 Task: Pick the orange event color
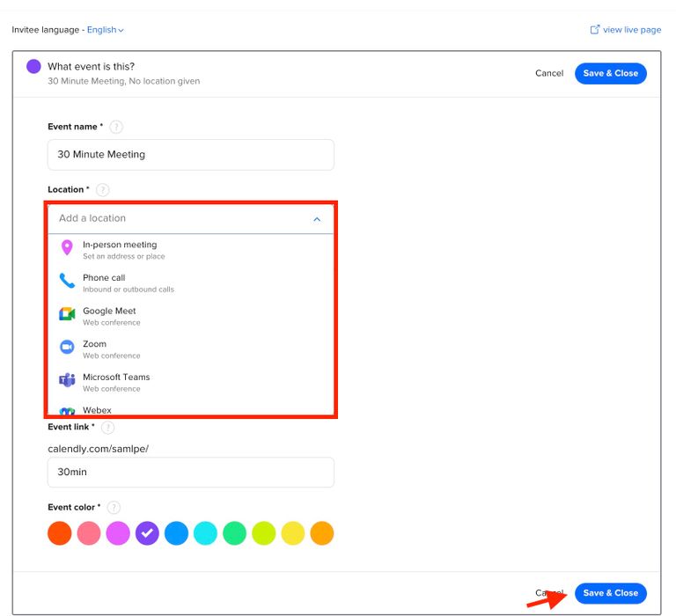tap(322, 533)
